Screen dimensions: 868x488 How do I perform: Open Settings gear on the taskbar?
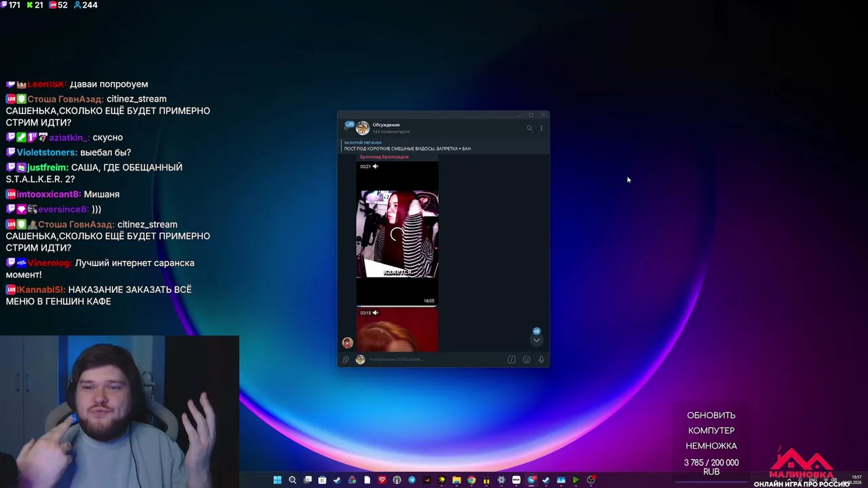(501, 480)
